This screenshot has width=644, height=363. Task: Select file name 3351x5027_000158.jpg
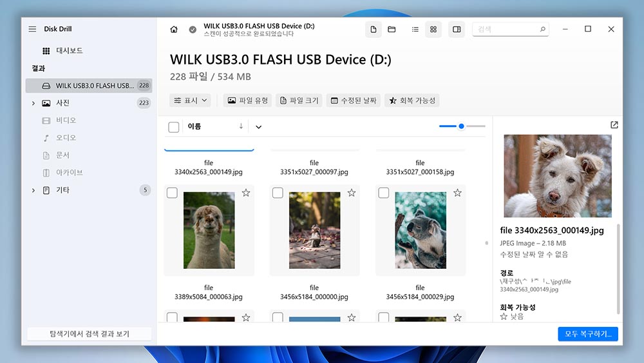[420, 168]
